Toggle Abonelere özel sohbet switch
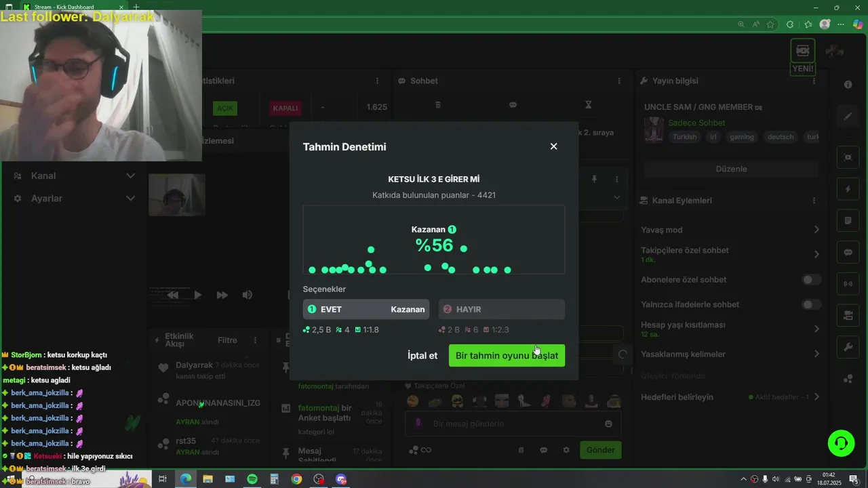The image size is (868, 488). 812,279
